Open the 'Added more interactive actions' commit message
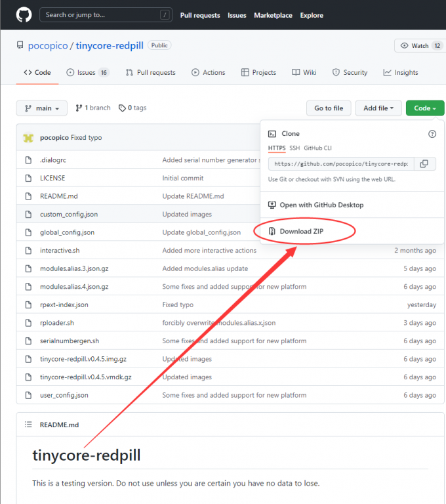This screenshot has height=504, width=446. click(x=209, y=251)
